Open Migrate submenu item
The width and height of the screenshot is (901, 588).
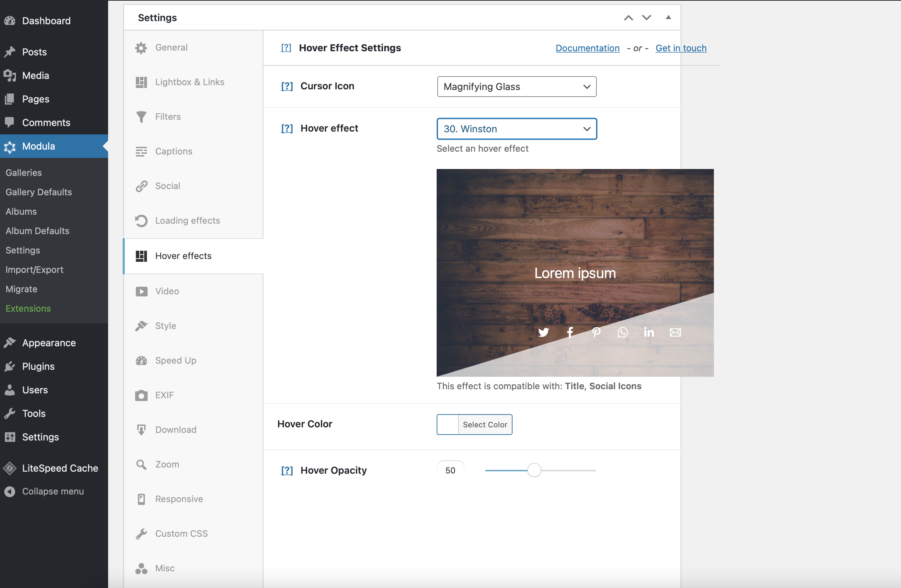(x=21, y=289)
